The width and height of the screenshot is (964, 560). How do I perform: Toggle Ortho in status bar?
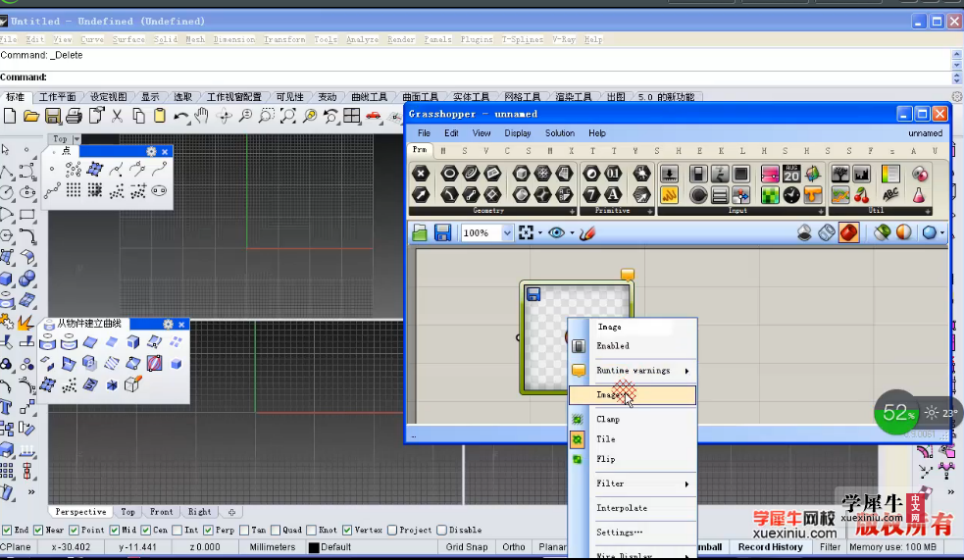[x=513, y=547]
